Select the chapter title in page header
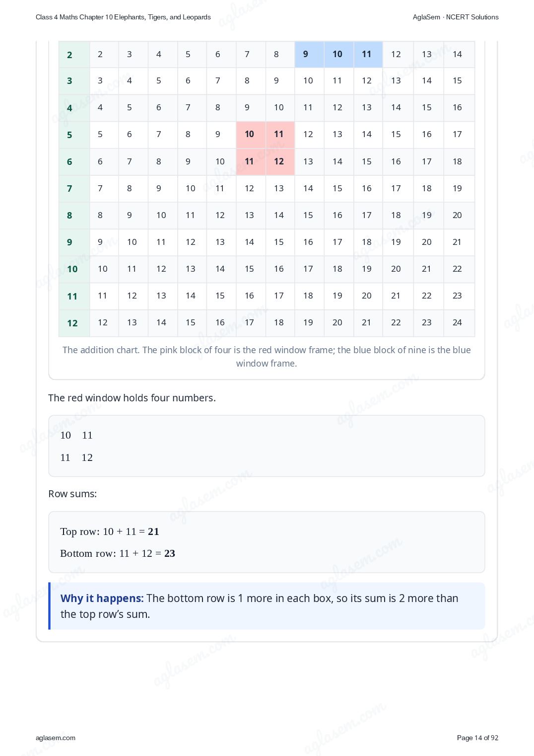 click(x=123, y=17)
